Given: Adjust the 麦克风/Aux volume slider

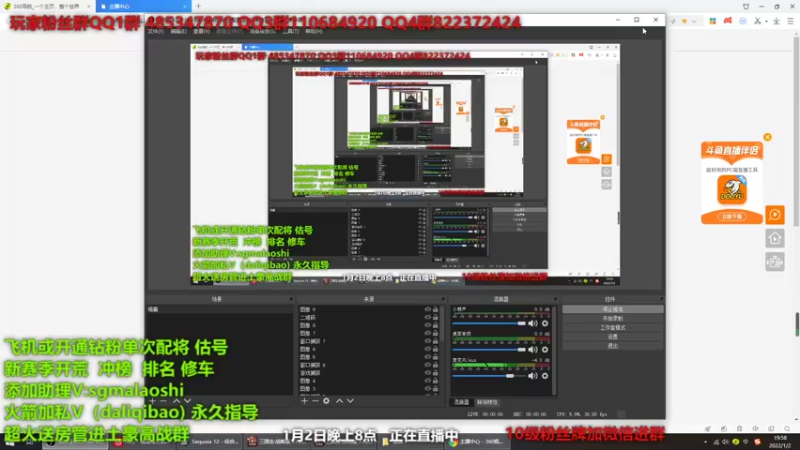Looking at the screenshot, I should click(489, 376).
